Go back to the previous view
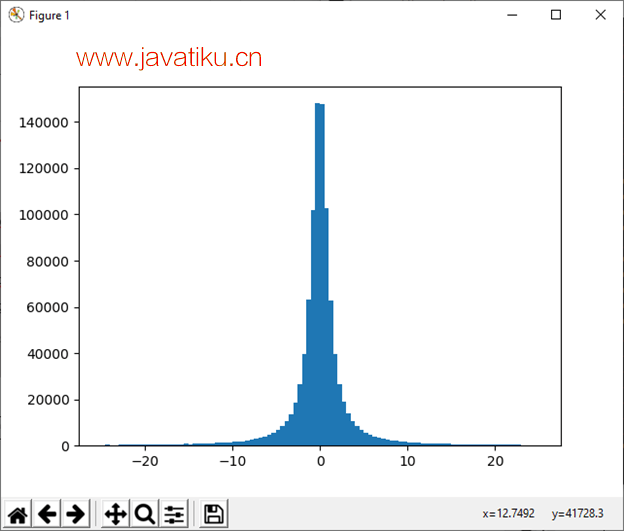The image size is (624, 531). click(x=47, y=514)
